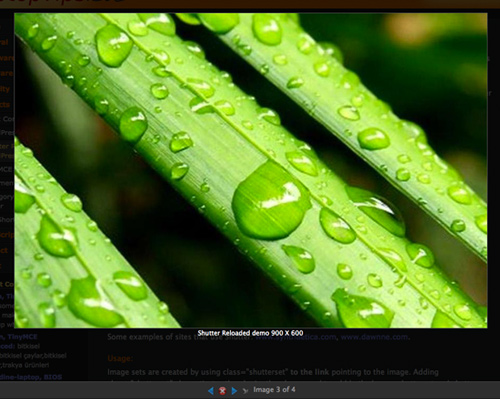Open the www.dawnne.com link behind overlay
The width and height of the screenshot is (500, 399).
click(x=374, y=337)
